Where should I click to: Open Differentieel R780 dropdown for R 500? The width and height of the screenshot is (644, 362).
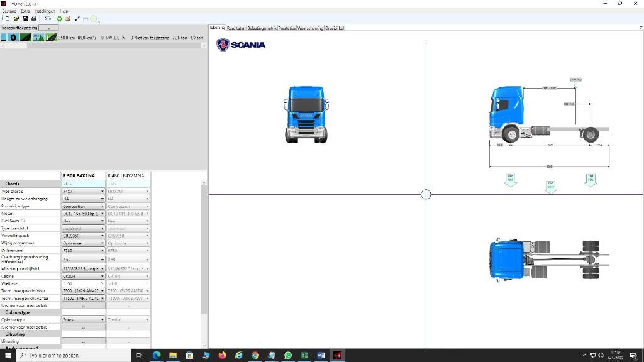[84, 250]
